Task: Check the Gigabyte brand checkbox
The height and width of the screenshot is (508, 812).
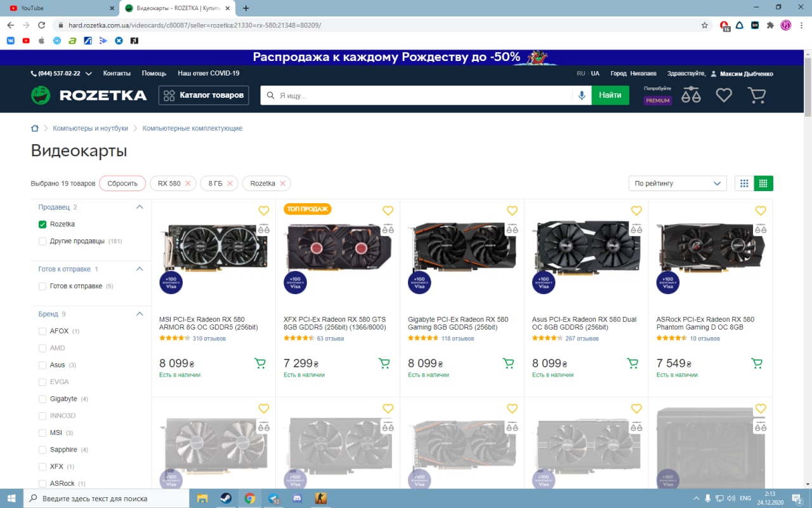Action: click(x=43, y=399)
